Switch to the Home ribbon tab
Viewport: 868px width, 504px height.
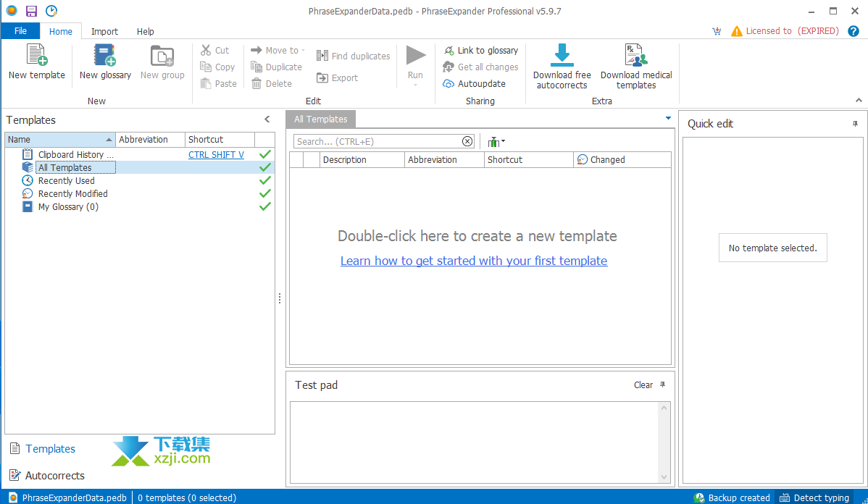pos(60,32)
